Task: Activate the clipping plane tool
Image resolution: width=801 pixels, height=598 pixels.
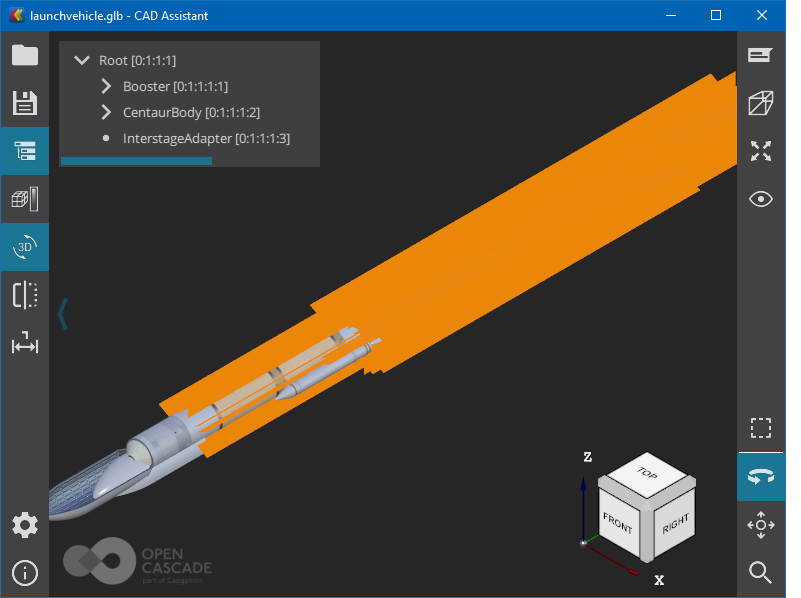Action: pos(24,295)
